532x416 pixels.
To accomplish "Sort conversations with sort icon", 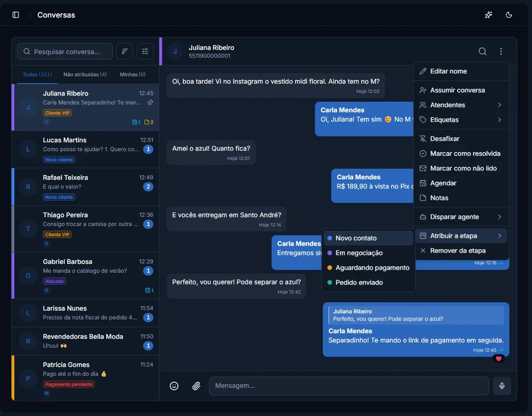I will (125, 51).
